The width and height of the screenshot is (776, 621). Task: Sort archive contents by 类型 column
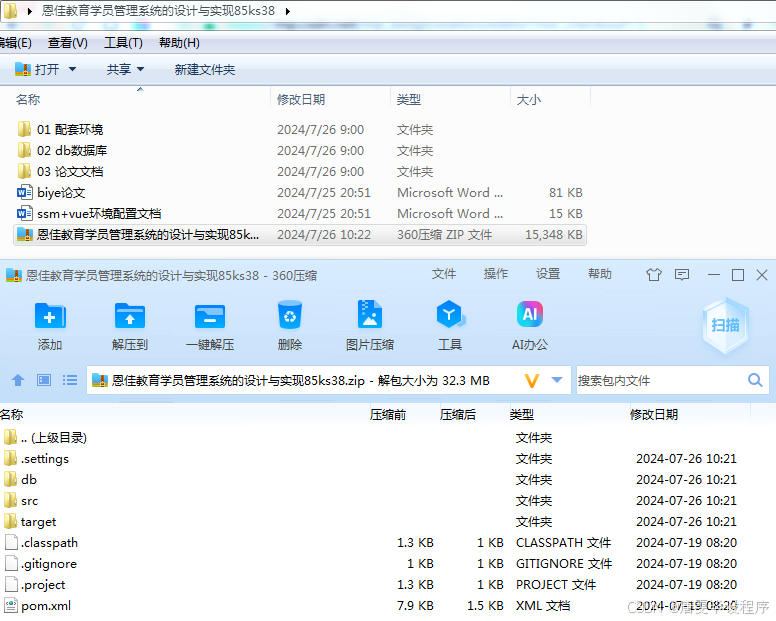pos(522,414)
